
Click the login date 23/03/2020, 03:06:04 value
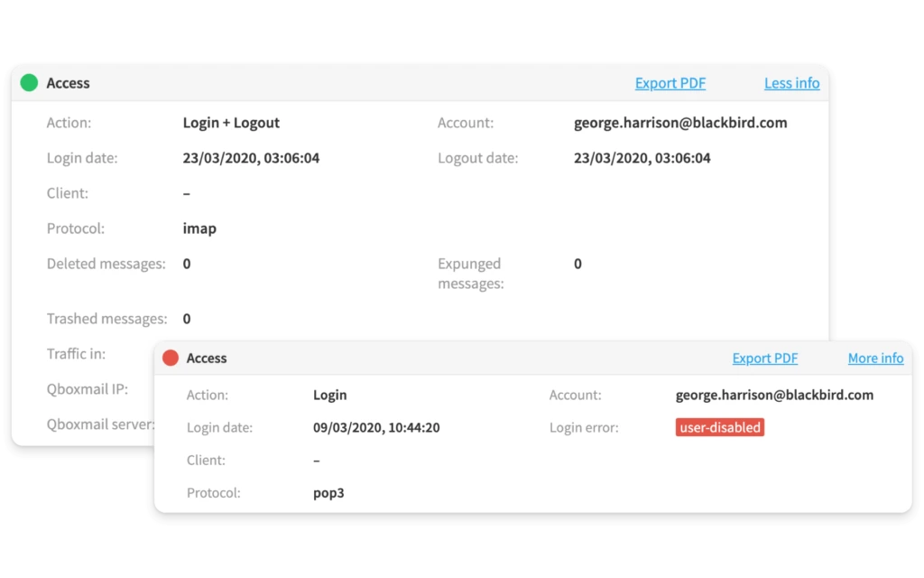pyautogui.click(x=251, y=158)
